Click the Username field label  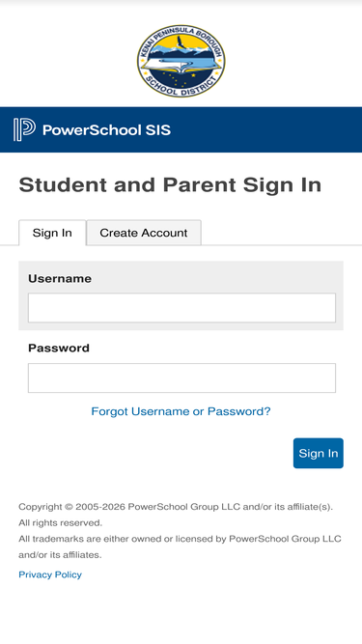[60, 278]
